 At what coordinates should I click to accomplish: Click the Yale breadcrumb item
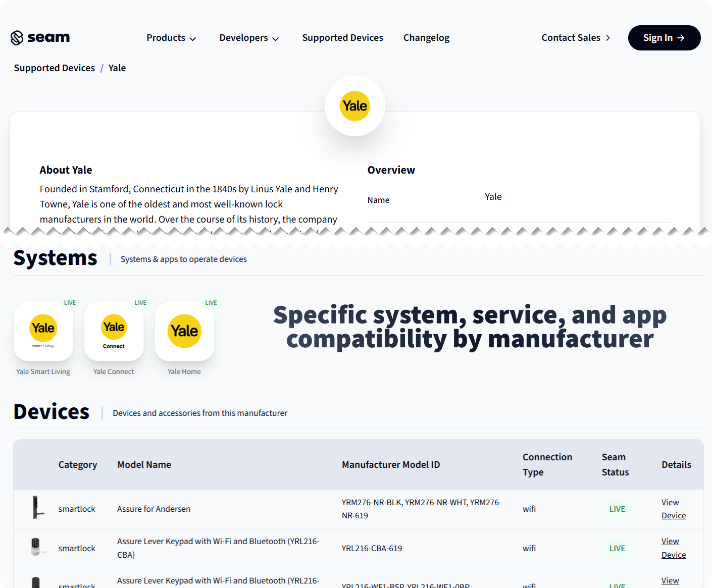click(x=117, y=68)
